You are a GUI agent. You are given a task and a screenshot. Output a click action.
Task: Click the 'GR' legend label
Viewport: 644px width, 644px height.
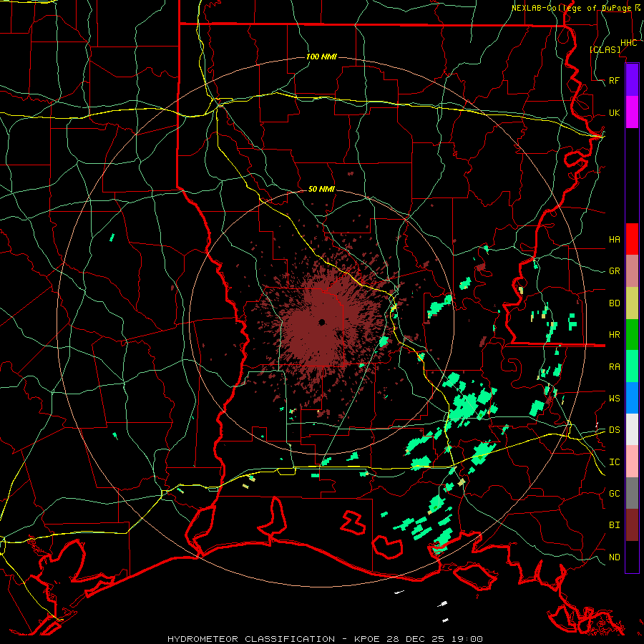pos(614,271)
